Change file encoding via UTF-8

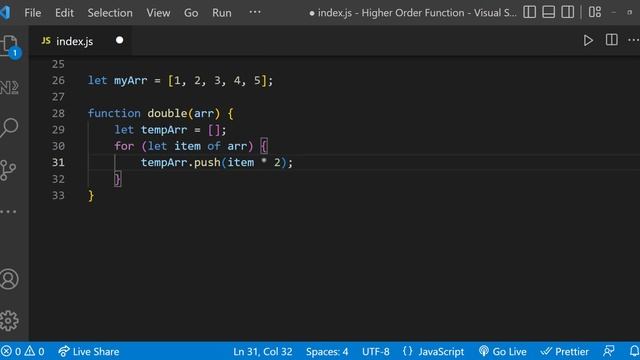click(x=376, y=351)
